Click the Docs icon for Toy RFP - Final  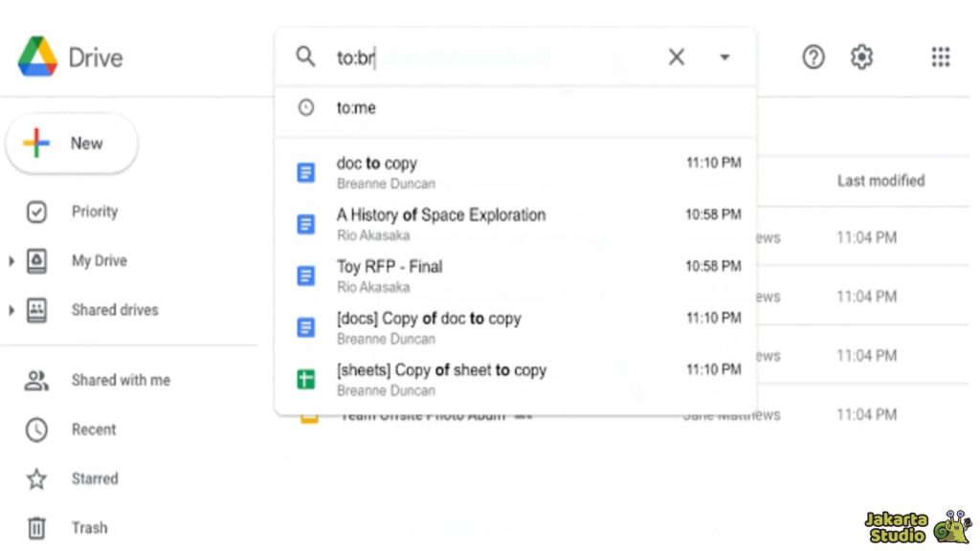tap(305, 276)
